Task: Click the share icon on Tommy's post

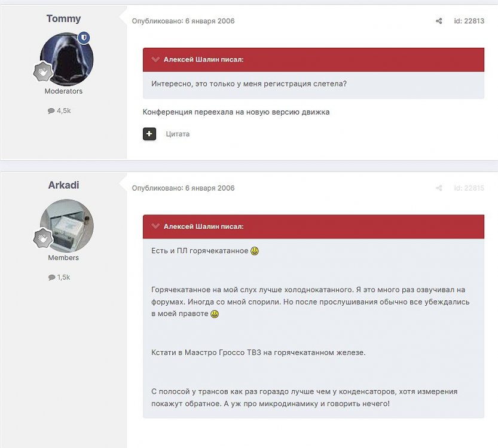Action: tap(439, 21)
